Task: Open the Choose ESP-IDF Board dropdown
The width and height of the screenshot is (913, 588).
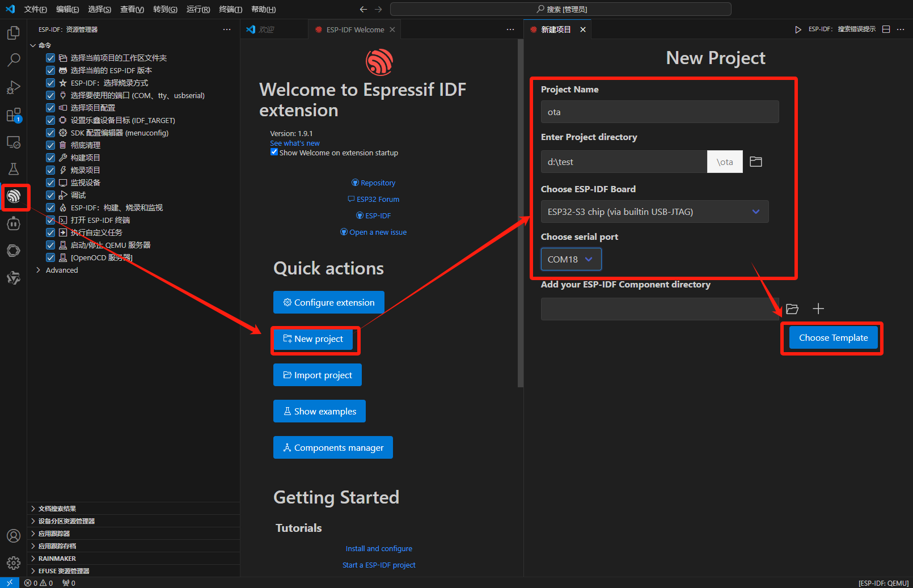Action: (654, 211)
